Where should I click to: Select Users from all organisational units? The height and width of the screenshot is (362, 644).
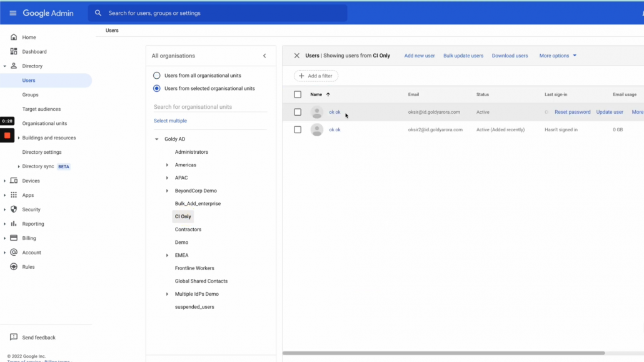pos(157,76)
